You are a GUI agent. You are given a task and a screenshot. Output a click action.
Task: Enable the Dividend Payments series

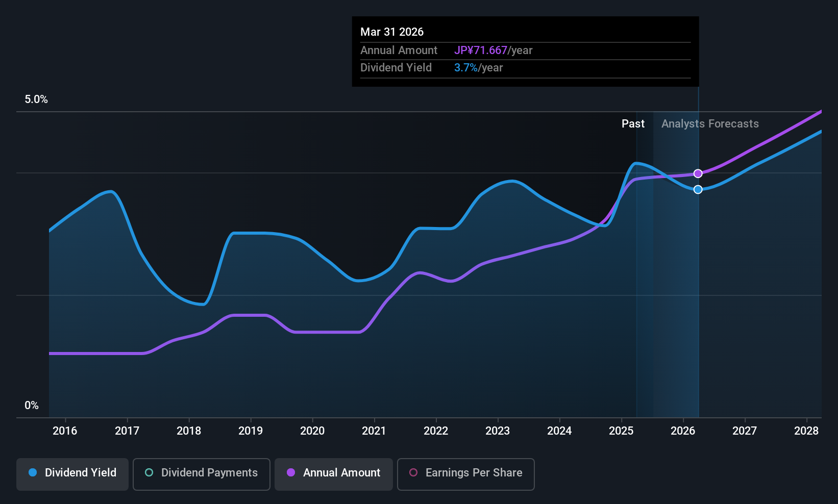(202, 474)
